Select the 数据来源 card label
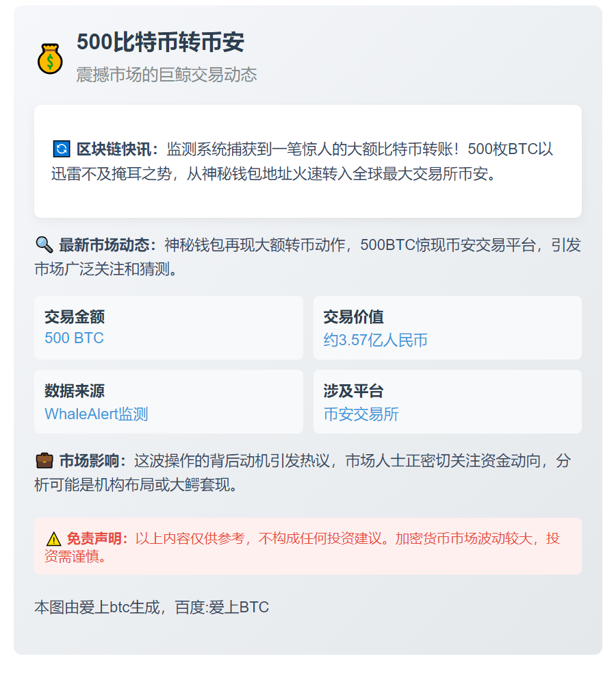616x676 pixels. [x=75, y=390]
